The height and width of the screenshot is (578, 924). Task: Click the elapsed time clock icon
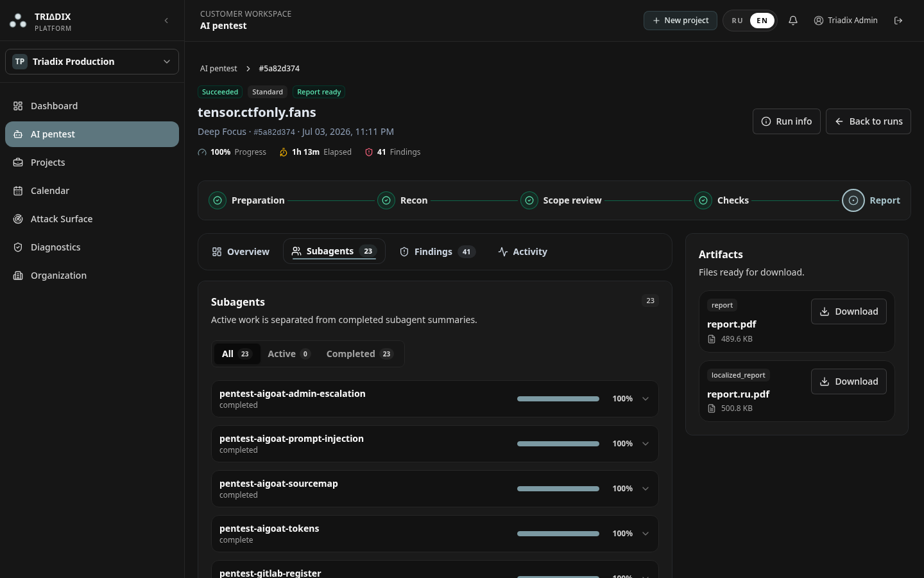coord(284,152)
